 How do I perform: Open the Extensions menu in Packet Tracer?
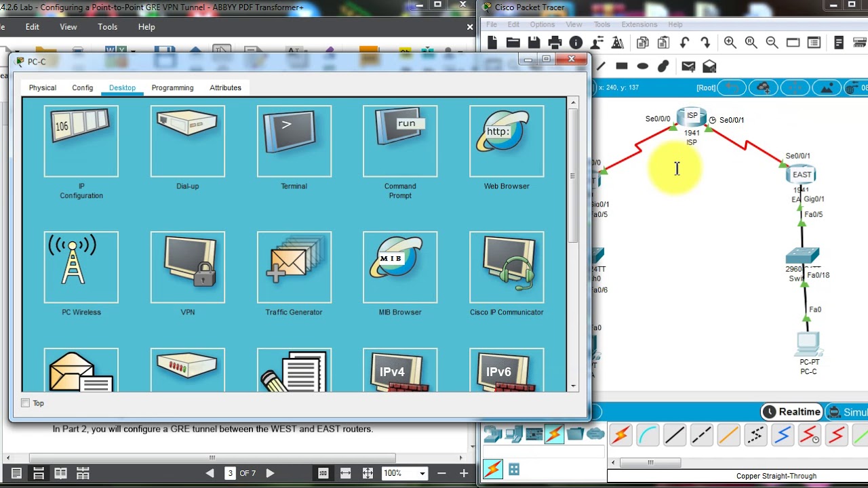pyautogui.click(x=639, y=24)
